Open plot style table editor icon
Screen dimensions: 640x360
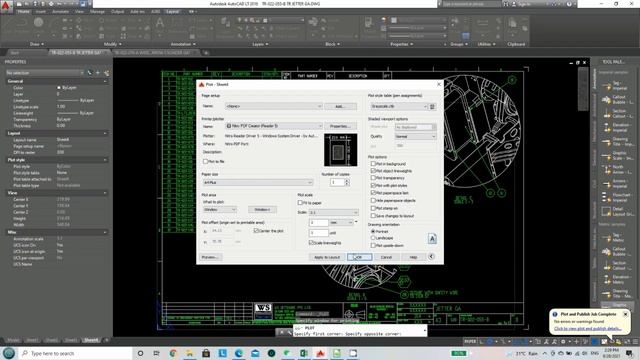pyautogui.click(x=432, y=107)
